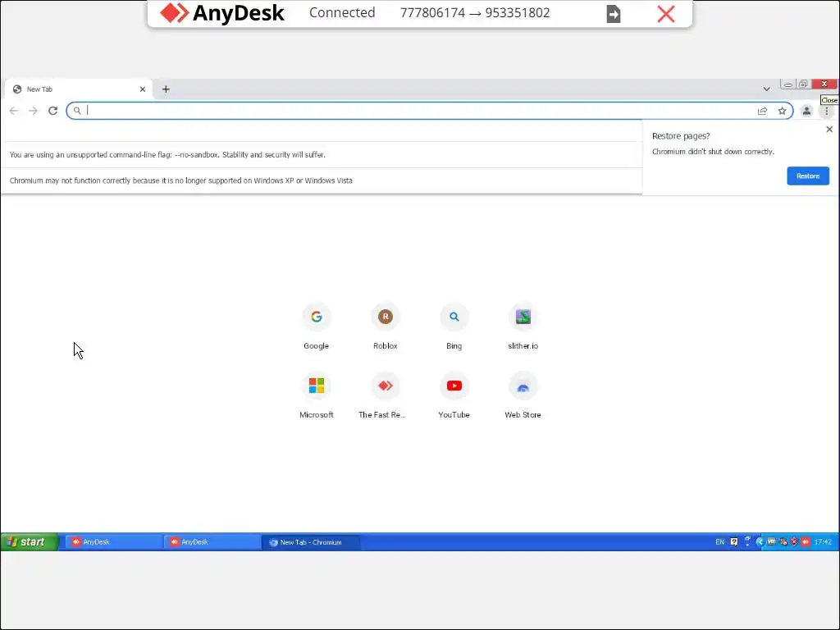Click the help question mark tray icon
840x630 pixels.
pos(734,541)
